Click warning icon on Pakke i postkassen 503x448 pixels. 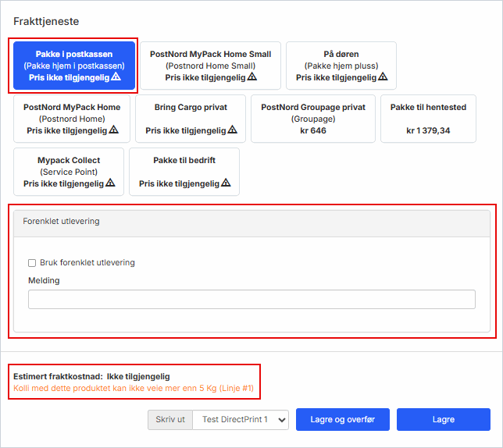(116, 77)
